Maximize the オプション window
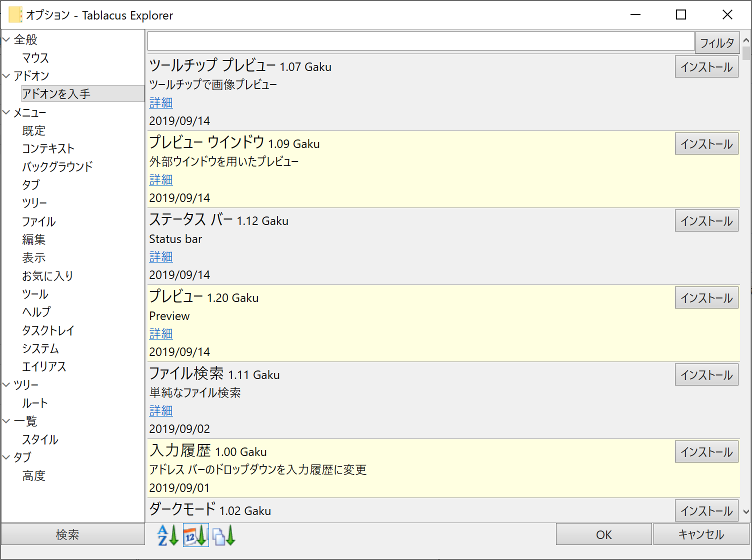Viewport: 752px width, 560px height. pos(681,15)
